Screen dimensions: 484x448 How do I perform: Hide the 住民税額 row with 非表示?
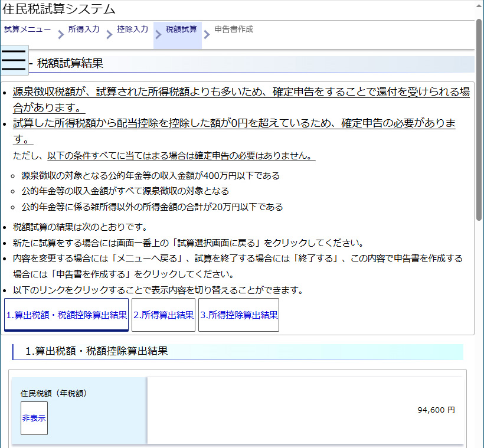pyautogui.click(x=34, y=418)
